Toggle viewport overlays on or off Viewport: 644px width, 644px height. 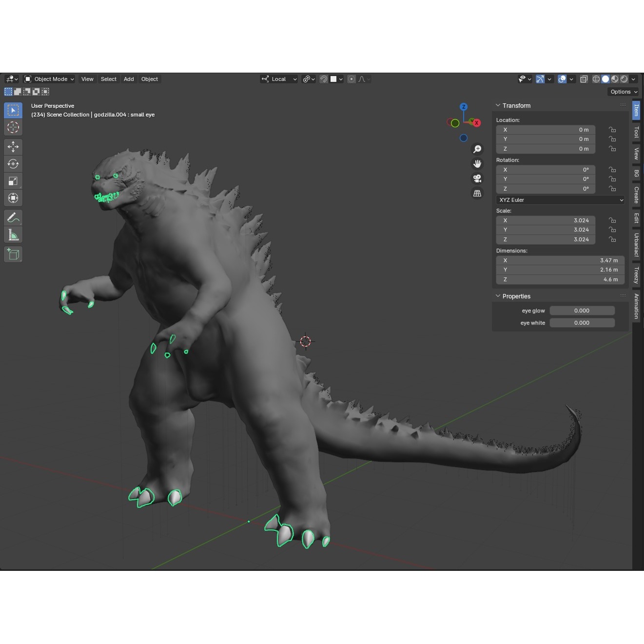click(562, 79)
